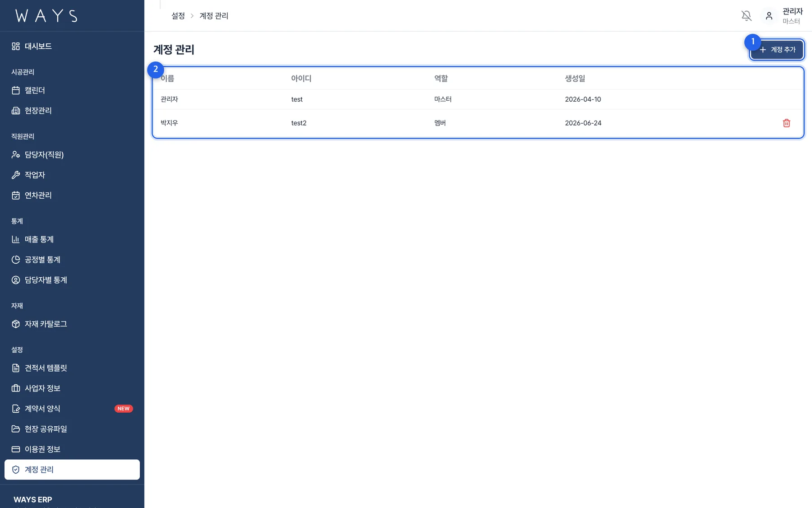The image size is (812, 508).
Task: Click the shield icon beside 계정 관리
Action: point(16,470)
